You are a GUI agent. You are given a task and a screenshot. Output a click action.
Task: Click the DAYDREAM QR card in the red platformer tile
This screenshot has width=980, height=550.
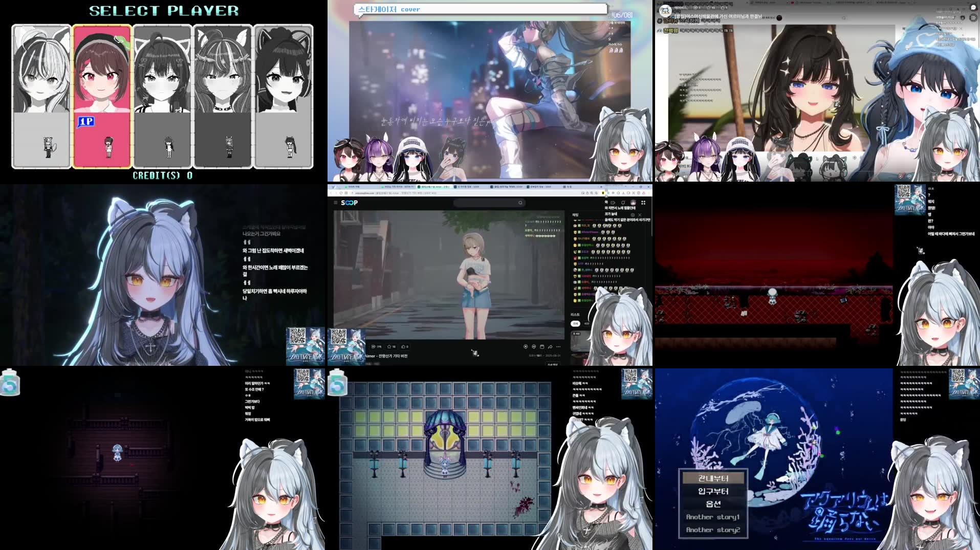tap(910, 200)
